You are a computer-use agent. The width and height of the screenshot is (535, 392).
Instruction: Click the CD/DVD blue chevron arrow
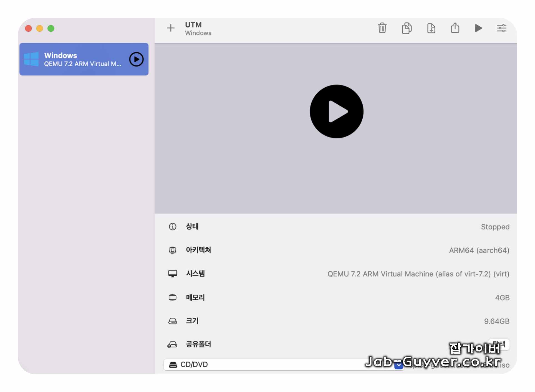tap(399, 365)
